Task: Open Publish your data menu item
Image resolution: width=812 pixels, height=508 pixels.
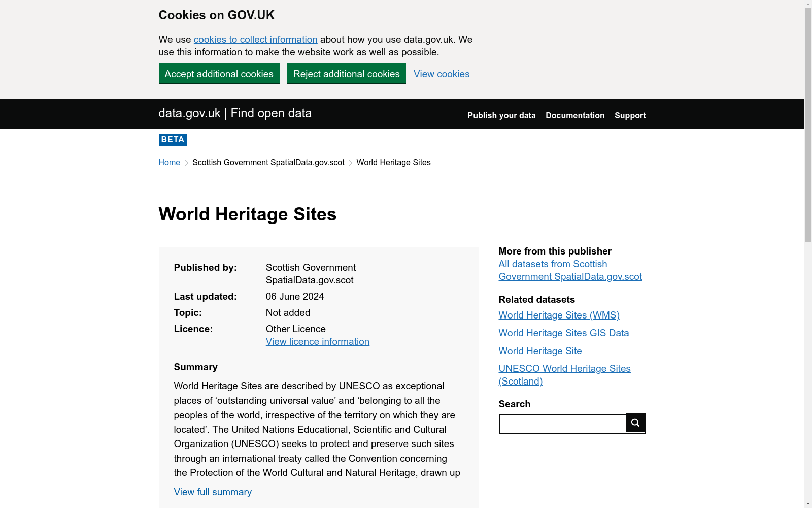Action: [x=502, y=116]
